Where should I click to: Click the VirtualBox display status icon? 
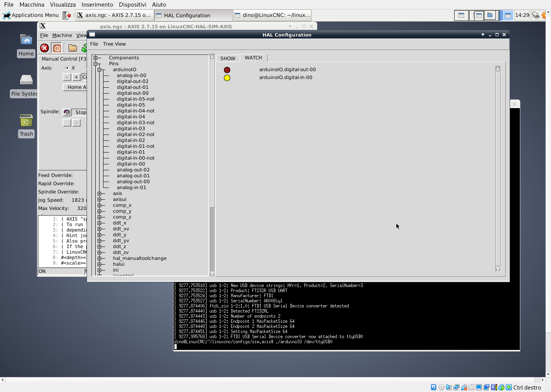pos(479,387)
